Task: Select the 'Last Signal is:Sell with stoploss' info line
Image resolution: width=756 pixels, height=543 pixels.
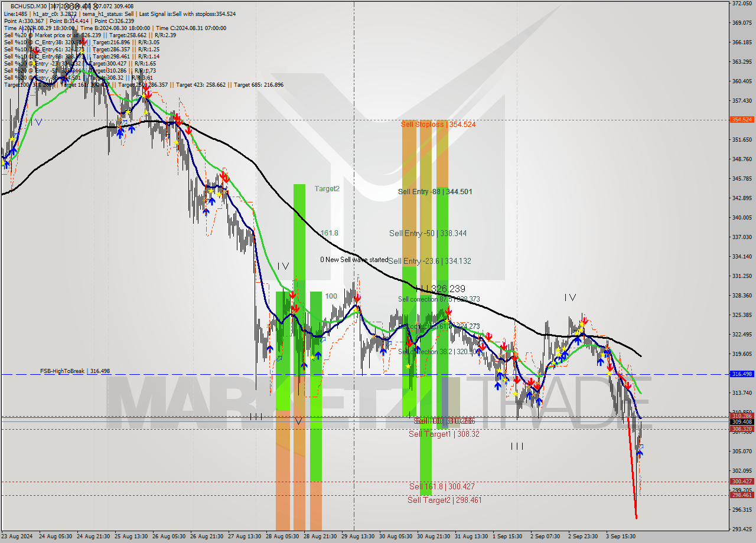Action: (186, 14)
